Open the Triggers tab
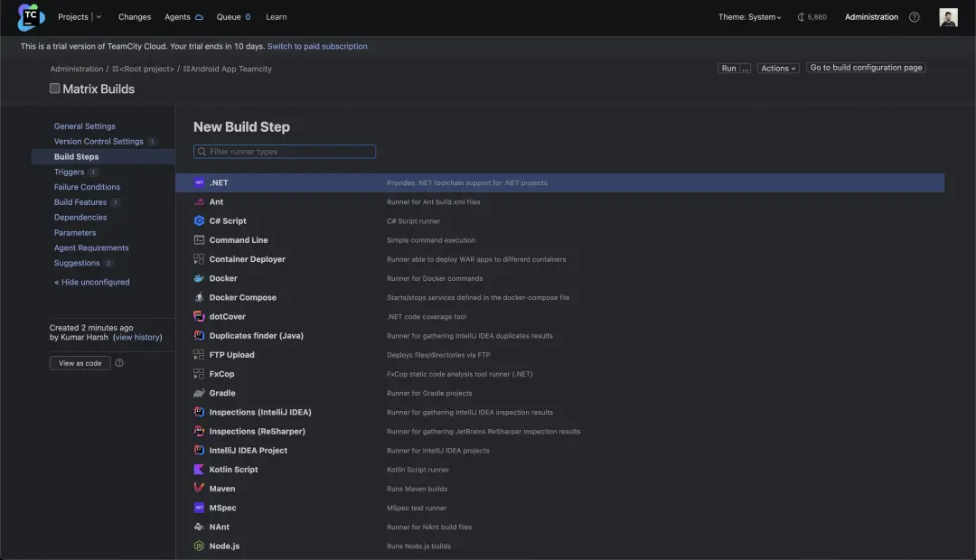 69,172
